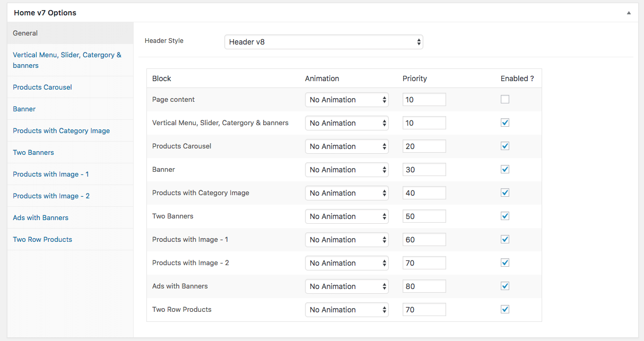Screen dimensions: 644x341
Task: Click 'Two Banners' block name in table
Action: point(173,216)
